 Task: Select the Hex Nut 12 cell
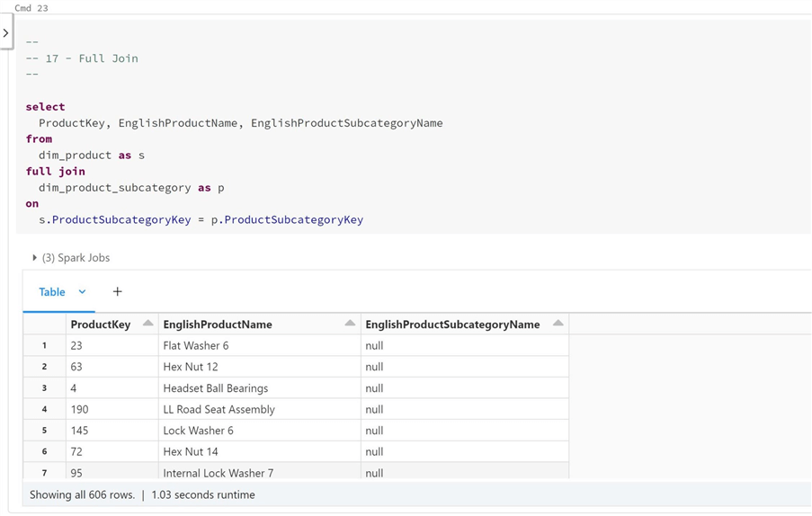tap(260, 367)
